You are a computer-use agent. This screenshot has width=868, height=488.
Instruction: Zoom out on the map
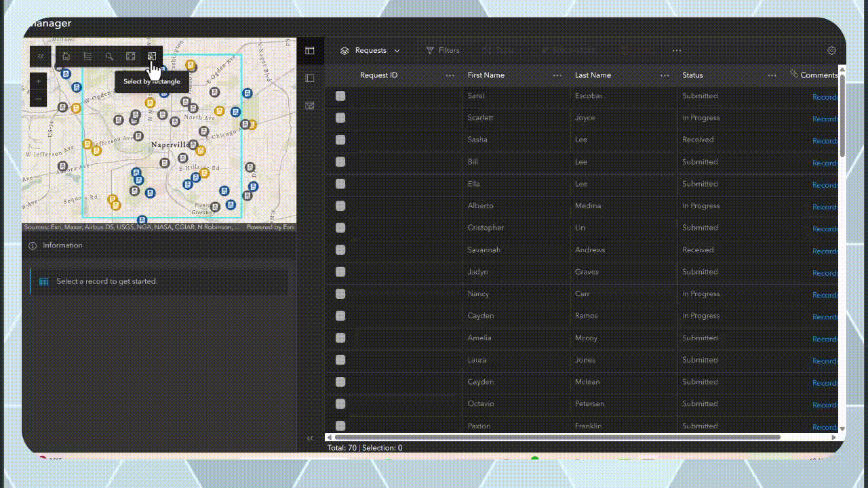(39, 99)
